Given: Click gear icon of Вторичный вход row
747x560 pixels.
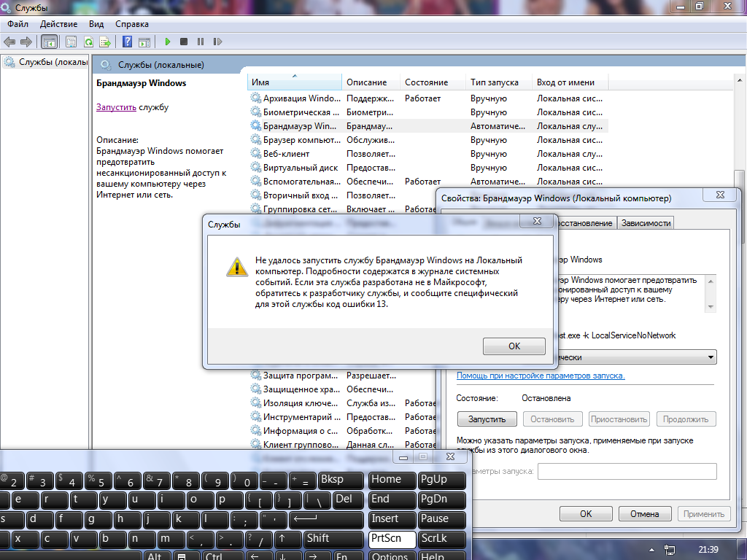Looking at the screenshot, I should tap(256, 195).
